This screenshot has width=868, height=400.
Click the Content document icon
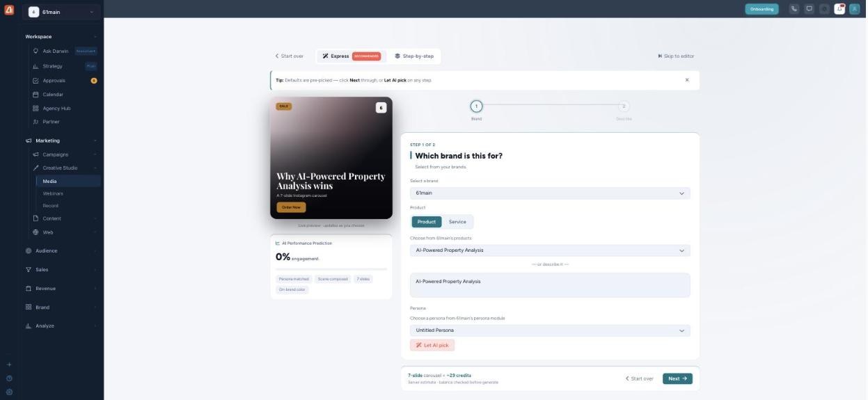[36, 218]
